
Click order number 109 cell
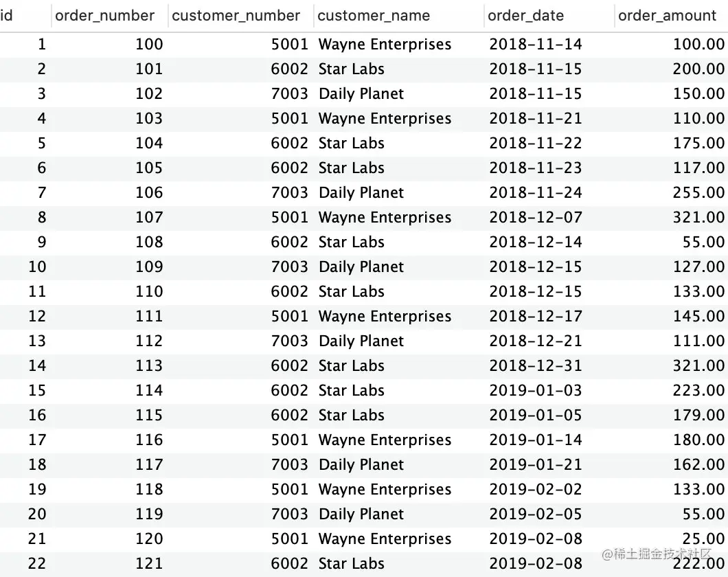point(149,267)
